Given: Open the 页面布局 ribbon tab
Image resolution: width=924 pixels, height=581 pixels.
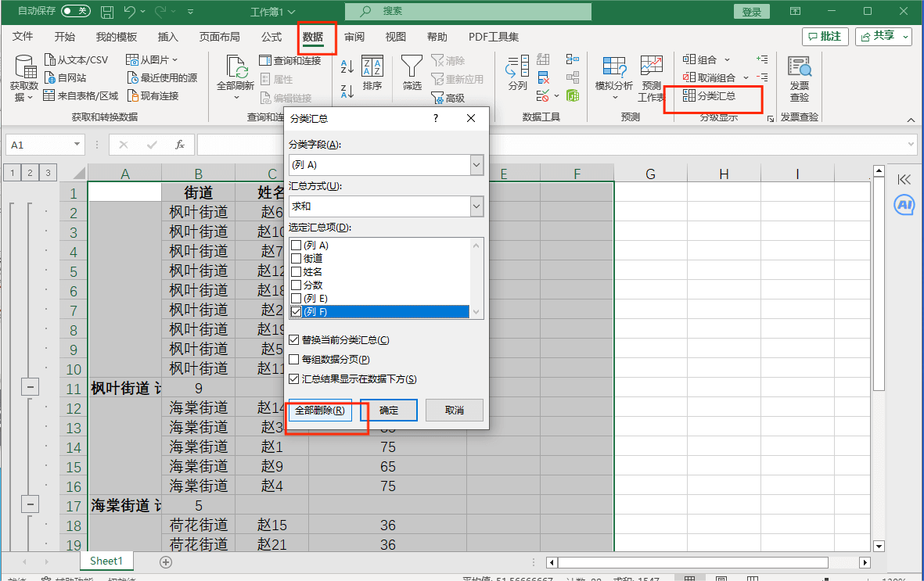Looking at the screenshot, I should coord(219,37).
